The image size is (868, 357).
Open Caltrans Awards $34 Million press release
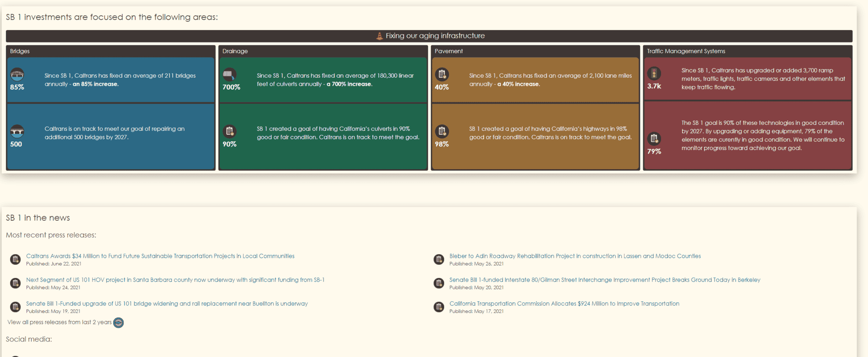[x=160, y=256]
